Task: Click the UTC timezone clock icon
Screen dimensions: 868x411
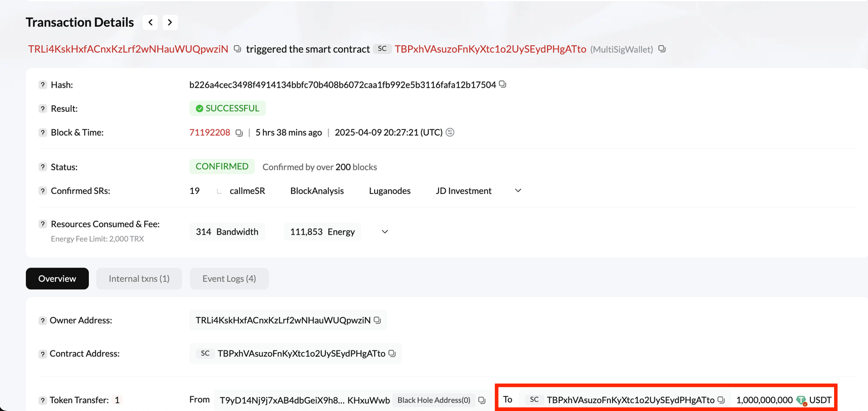Action: (449, 132)
